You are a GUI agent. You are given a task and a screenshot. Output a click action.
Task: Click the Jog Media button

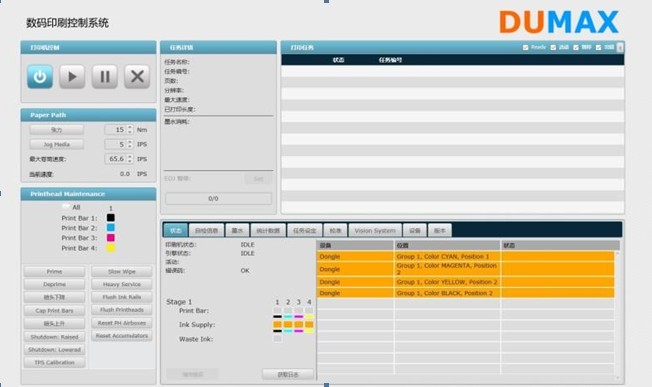click(x=57, y=144)
